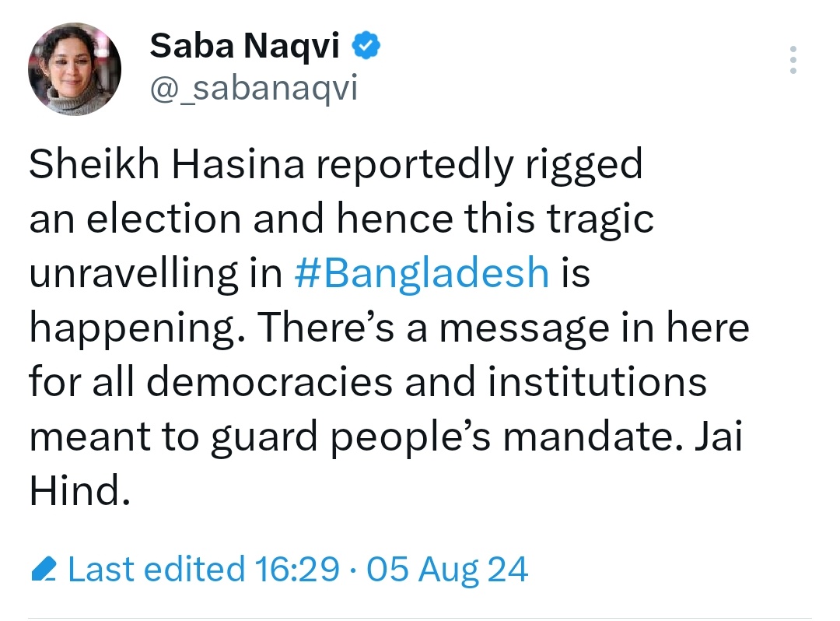View edit history via Last edited
Viewport: 840px width, 621px height.
click(x=156, y=570)
